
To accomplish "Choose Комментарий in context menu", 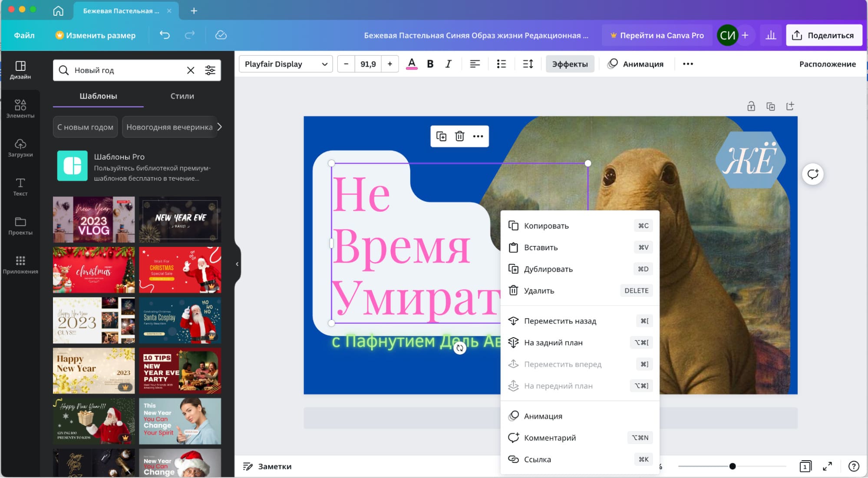I will [580, 438].
